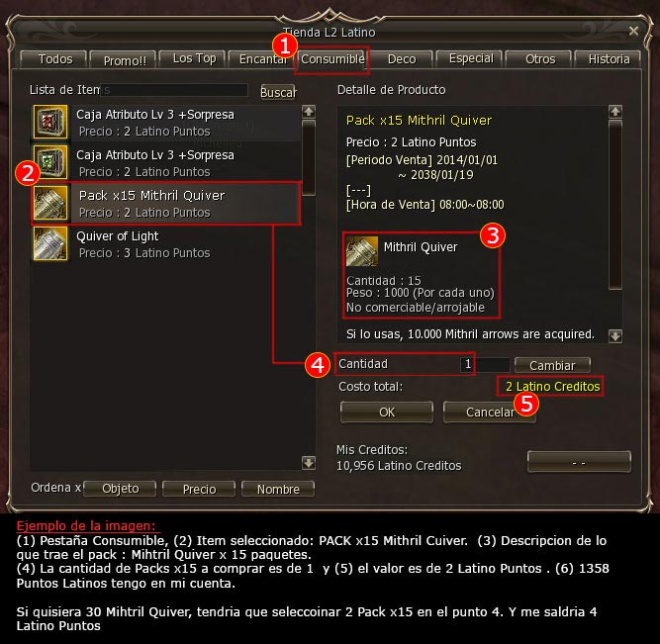660x644 pixels.
Task: Switch to the Consumible tab
Action: (332, 59)
